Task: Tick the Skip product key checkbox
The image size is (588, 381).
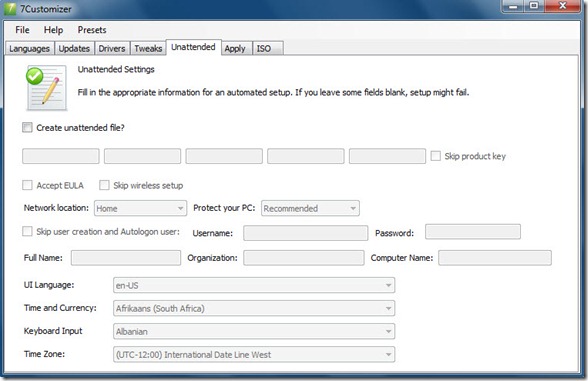Action: click(x=435, y=156)
